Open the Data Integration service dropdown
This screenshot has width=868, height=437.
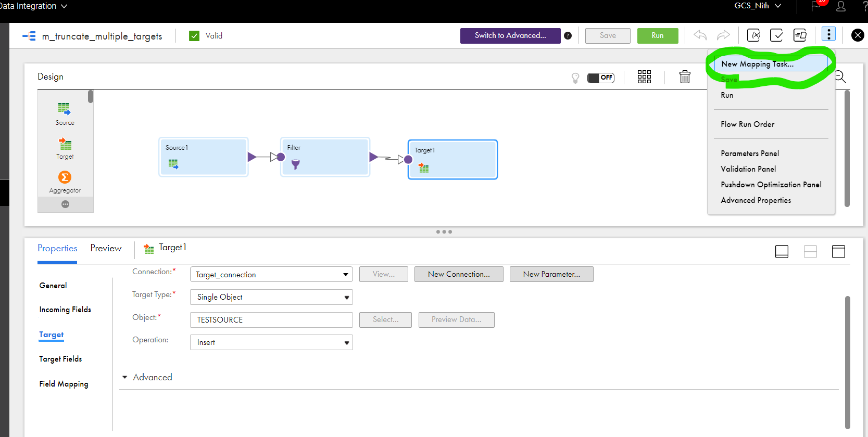point(34,6)
